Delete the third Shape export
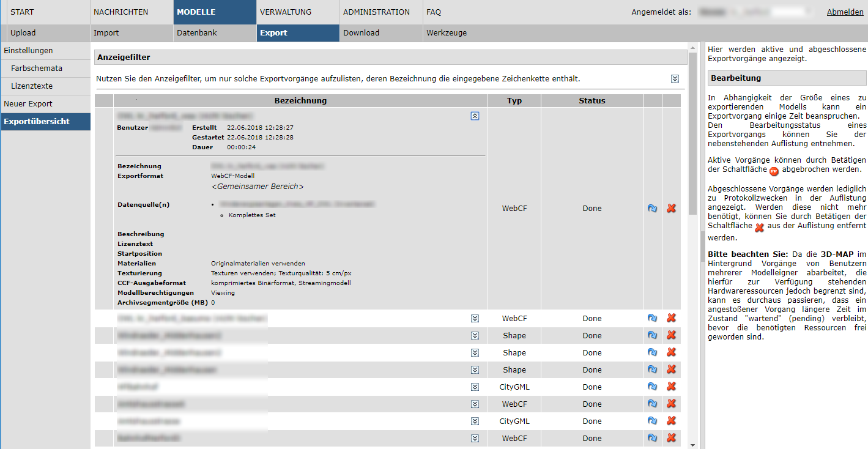This screenshot has height=449, width=868. click(671, 369)
